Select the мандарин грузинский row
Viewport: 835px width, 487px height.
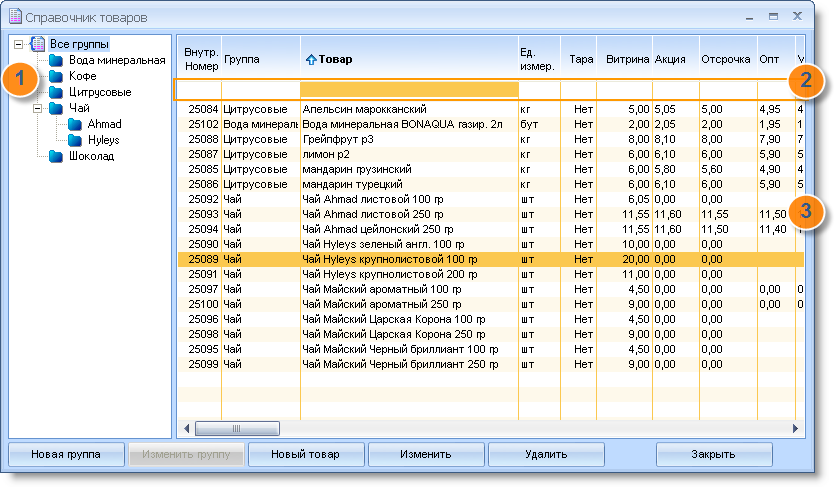point(490,169)
